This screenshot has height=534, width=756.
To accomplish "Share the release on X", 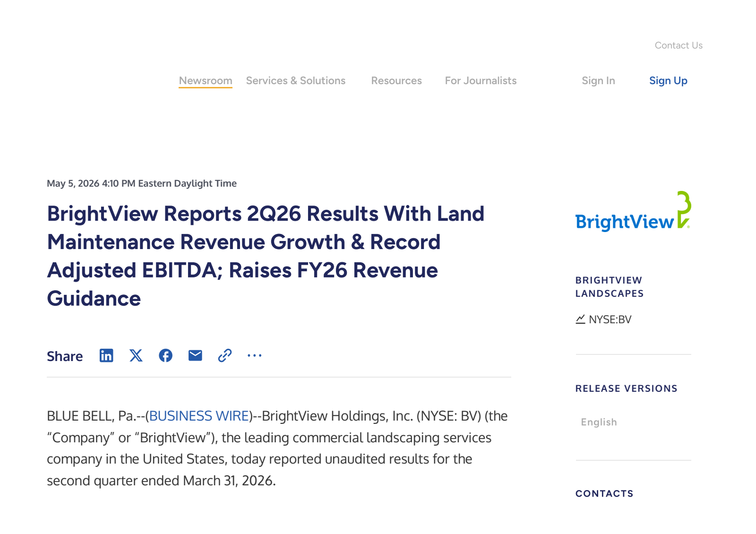I will click(x=136, y=355).
